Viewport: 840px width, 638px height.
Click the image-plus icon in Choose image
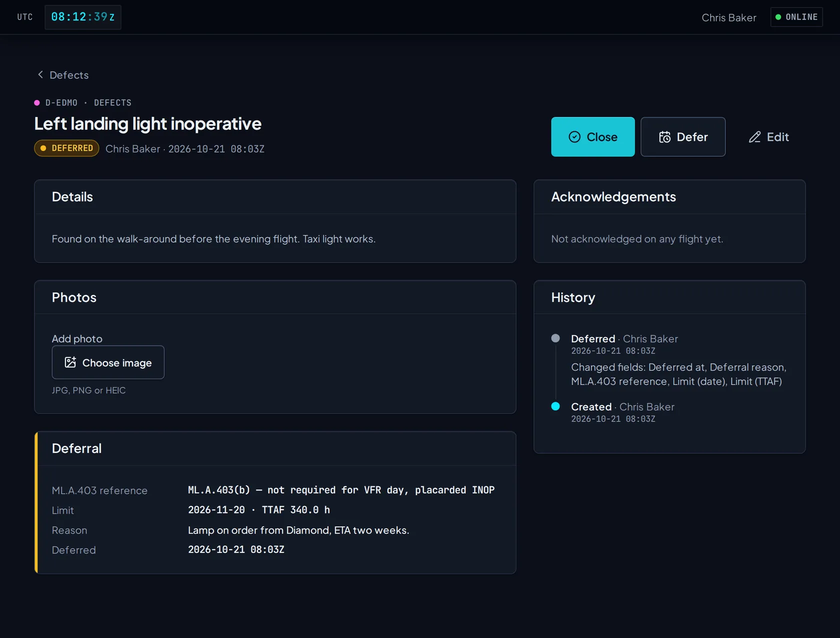[70, 362]
